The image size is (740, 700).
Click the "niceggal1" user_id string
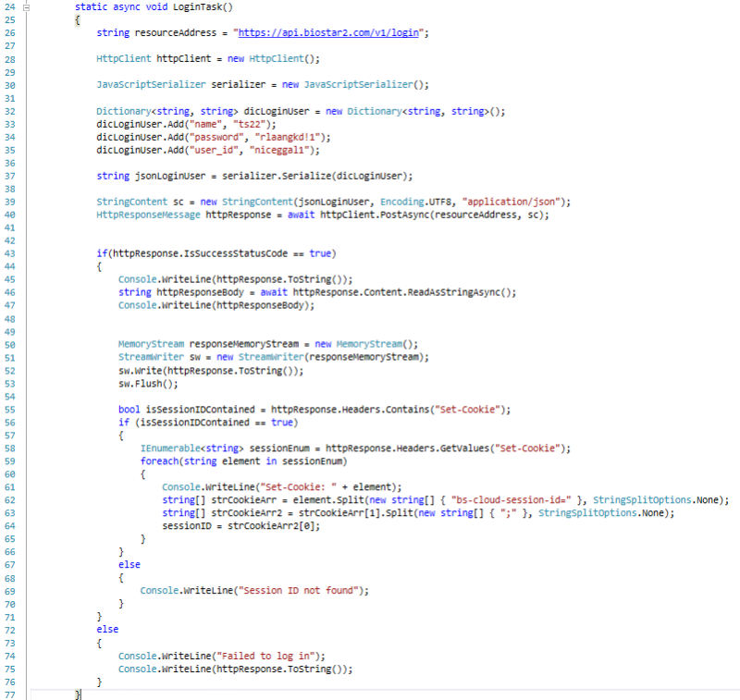pos(283,149)
